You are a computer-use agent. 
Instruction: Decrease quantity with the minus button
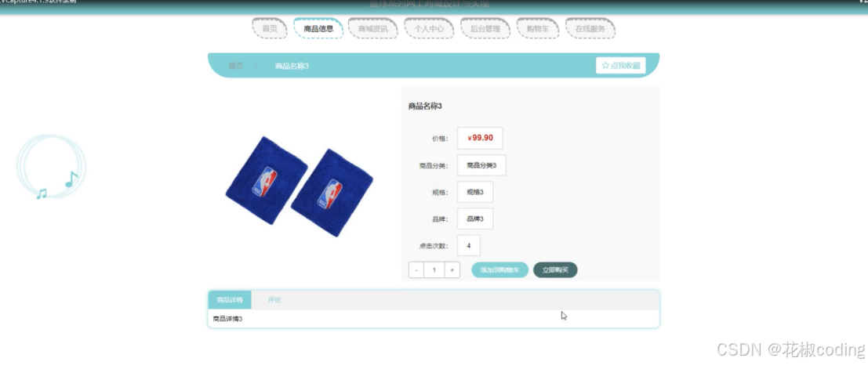pyautogui.click(x=416, y=270)
